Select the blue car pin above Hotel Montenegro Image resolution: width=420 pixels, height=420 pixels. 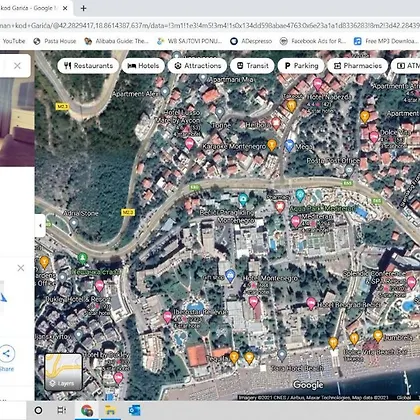[230, 276]
